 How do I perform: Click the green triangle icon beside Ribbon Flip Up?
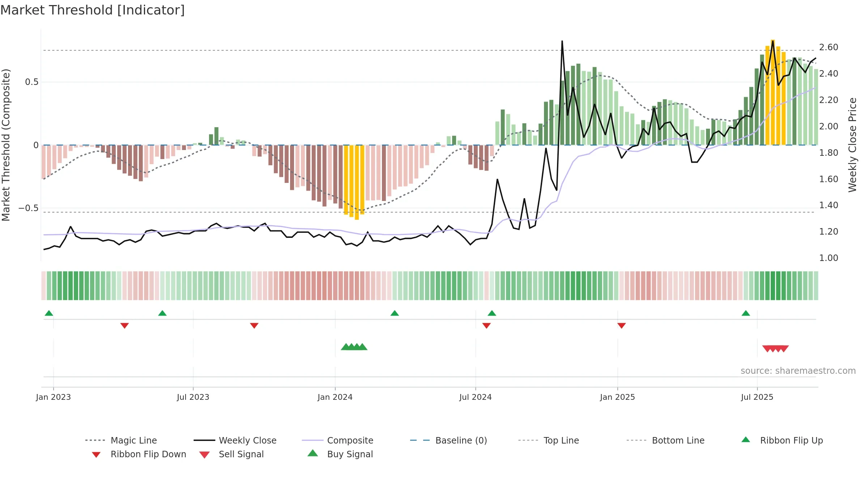pyautogui.click(x=746, y=440)
